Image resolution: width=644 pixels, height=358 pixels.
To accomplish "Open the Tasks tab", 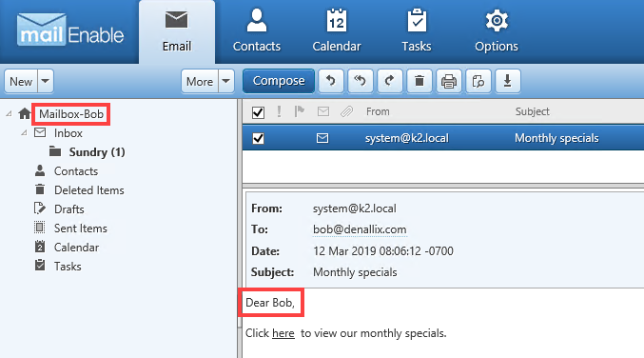I will (x=417, y=31).
